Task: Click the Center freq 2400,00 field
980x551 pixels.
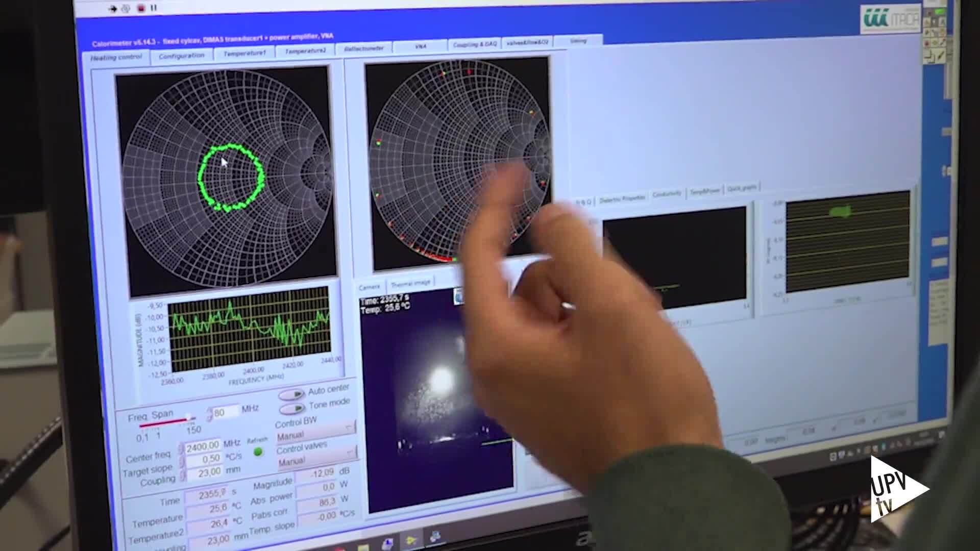Action: [202, 447]
